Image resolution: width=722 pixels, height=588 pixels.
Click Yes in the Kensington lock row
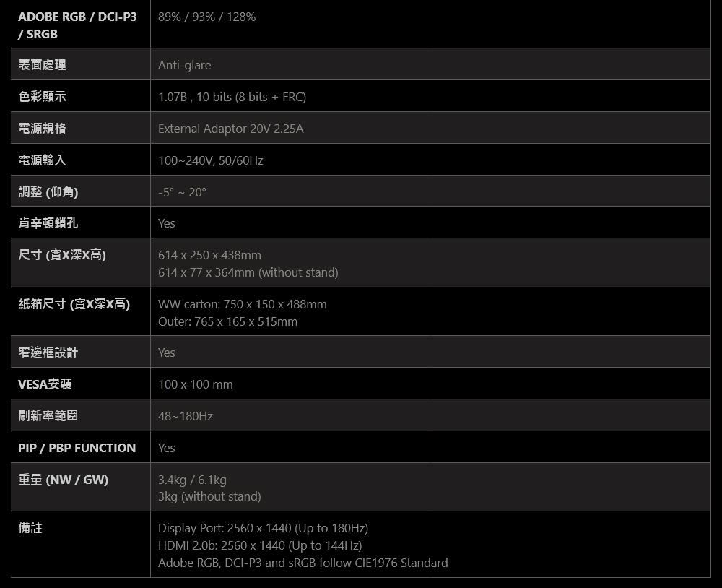(x=167, y=223)
